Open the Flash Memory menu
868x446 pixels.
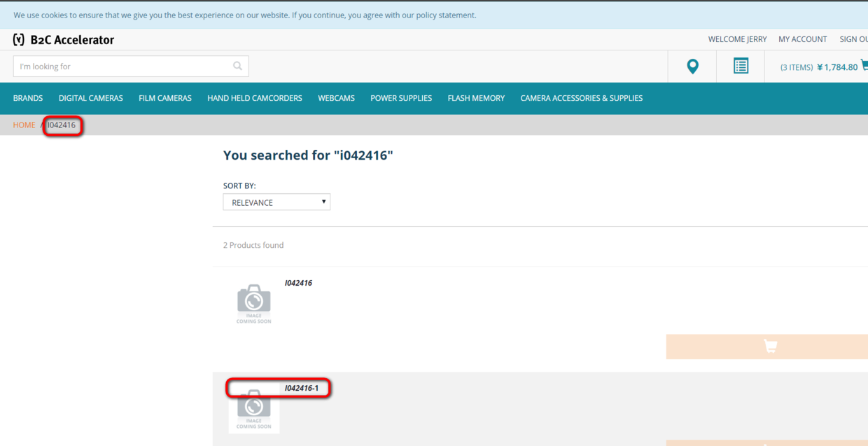476,98
